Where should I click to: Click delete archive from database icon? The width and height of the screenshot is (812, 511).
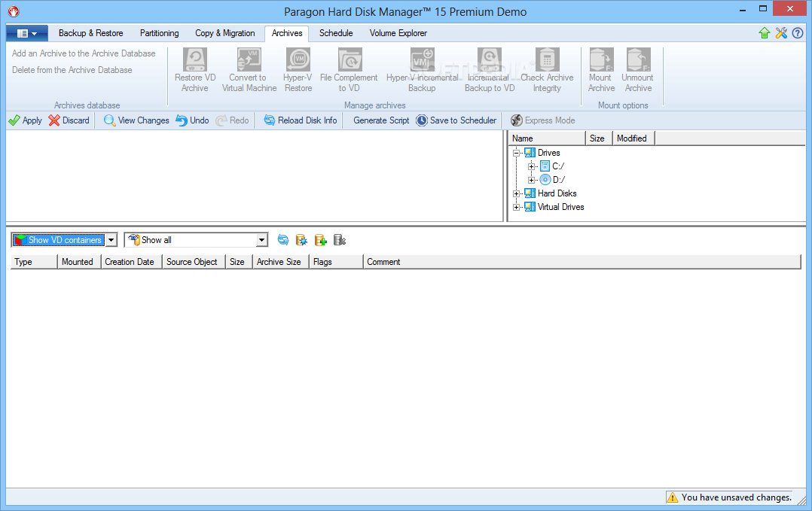[340, 240]
